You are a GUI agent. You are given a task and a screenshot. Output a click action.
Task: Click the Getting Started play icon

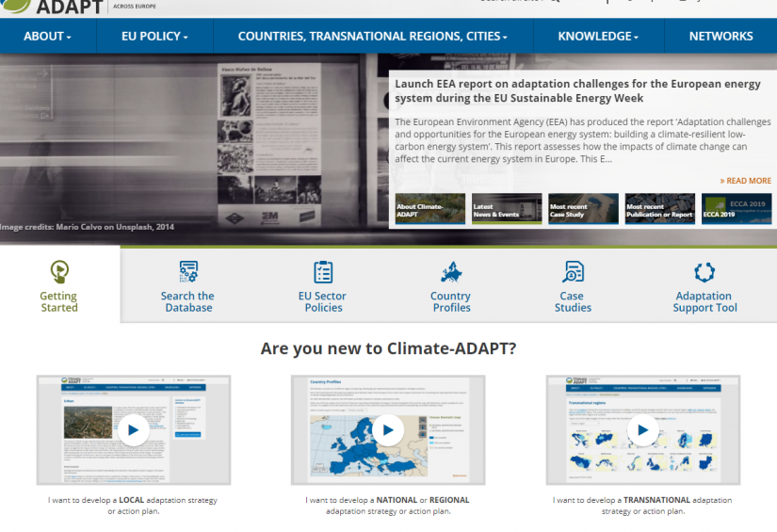(59, 271)
